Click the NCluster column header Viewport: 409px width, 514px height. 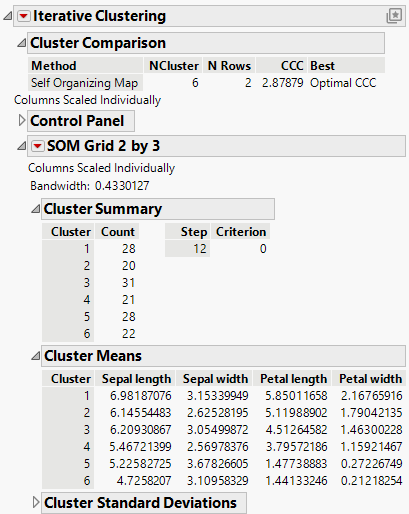point(173,66)
